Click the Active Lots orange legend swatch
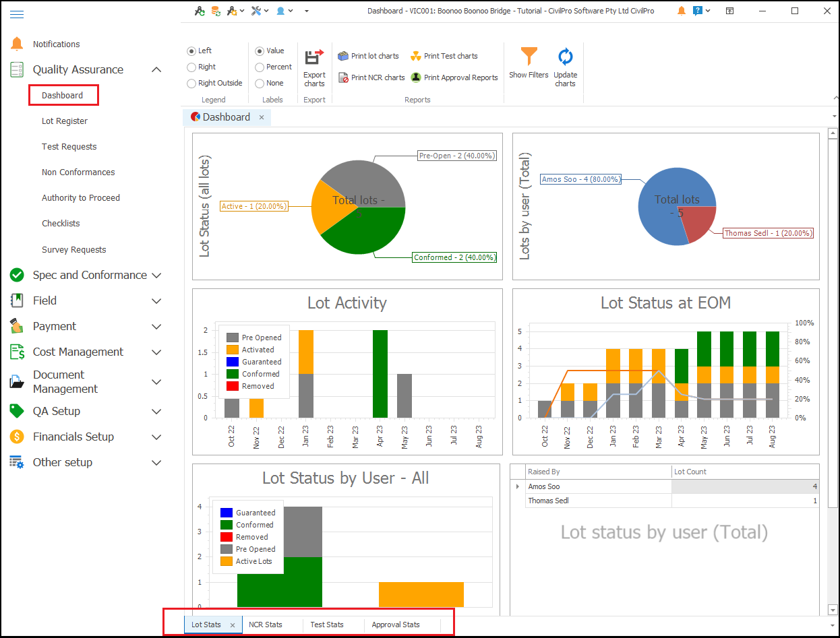This screenshot has width=840, height=638. tap(227, 561)
